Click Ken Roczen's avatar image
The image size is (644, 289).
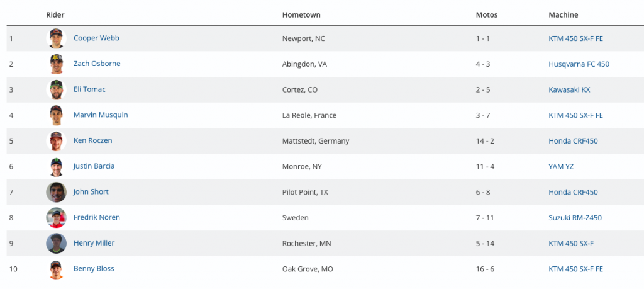[x=57, y=141]
